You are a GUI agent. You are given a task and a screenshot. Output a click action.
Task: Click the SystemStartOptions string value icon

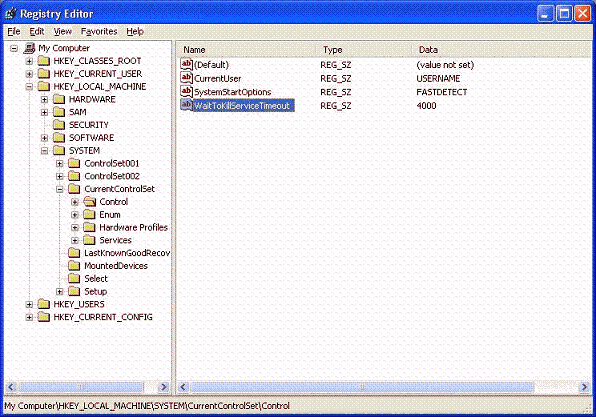point(186,92)
